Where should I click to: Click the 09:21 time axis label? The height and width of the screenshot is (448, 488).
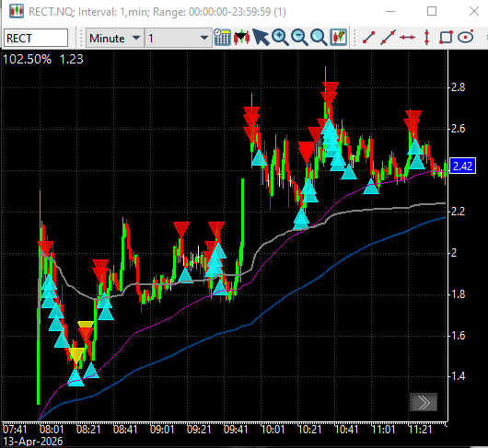pyautogui.click(x=199, y=430)
